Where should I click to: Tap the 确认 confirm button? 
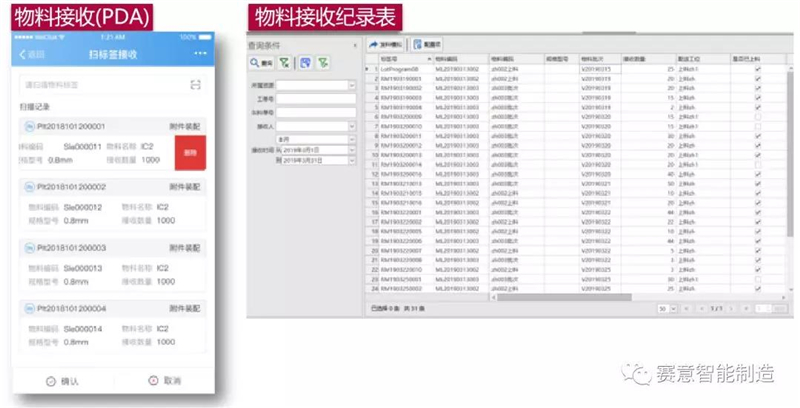pyautogui.click(x=63, y=381)
